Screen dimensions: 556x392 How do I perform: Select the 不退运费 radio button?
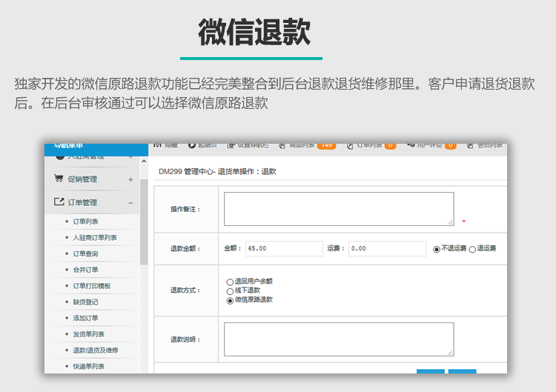pyautogui.click(x=437, y=249)
